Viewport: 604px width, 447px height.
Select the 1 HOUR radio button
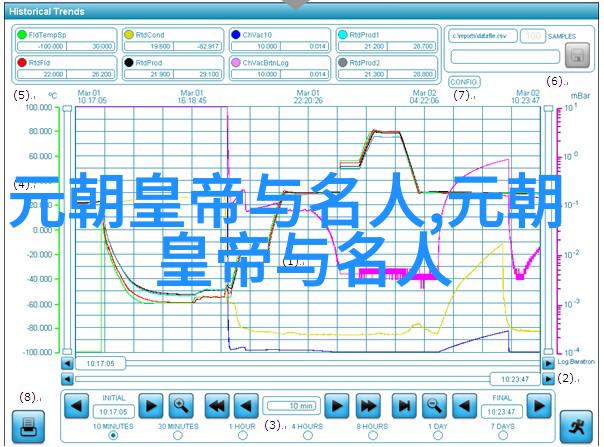pyautogui.click(x=243, y=435)
